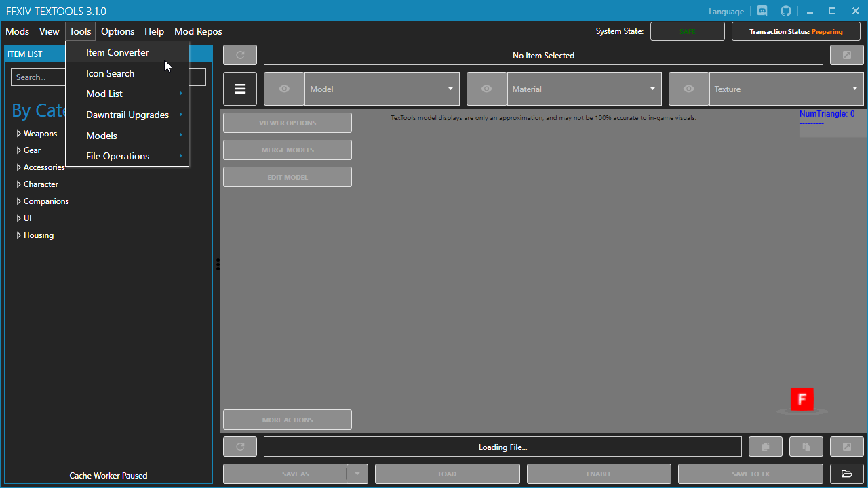Expand the UI category

click(19, 218)
